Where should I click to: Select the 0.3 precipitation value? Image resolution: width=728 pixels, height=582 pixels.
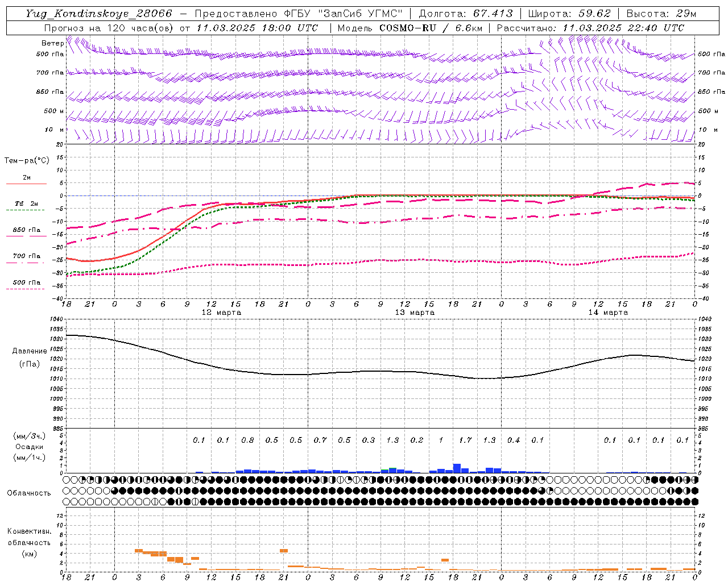369,440
